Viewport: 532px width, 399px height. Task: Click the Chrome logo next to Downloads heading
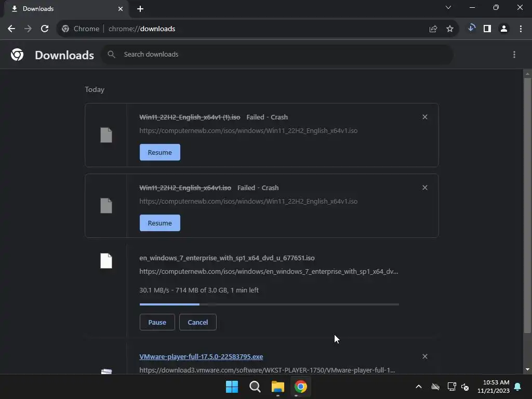click(17, 55)
